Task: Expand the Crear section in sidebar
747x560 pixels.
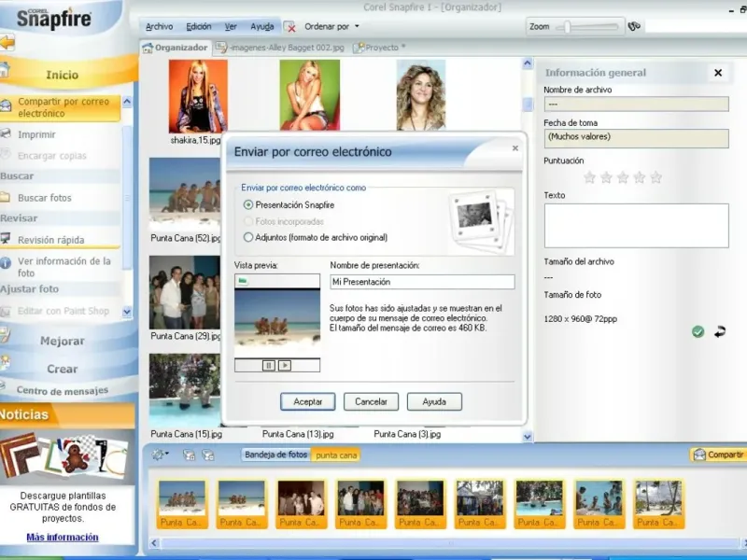Action: point(63,369)
